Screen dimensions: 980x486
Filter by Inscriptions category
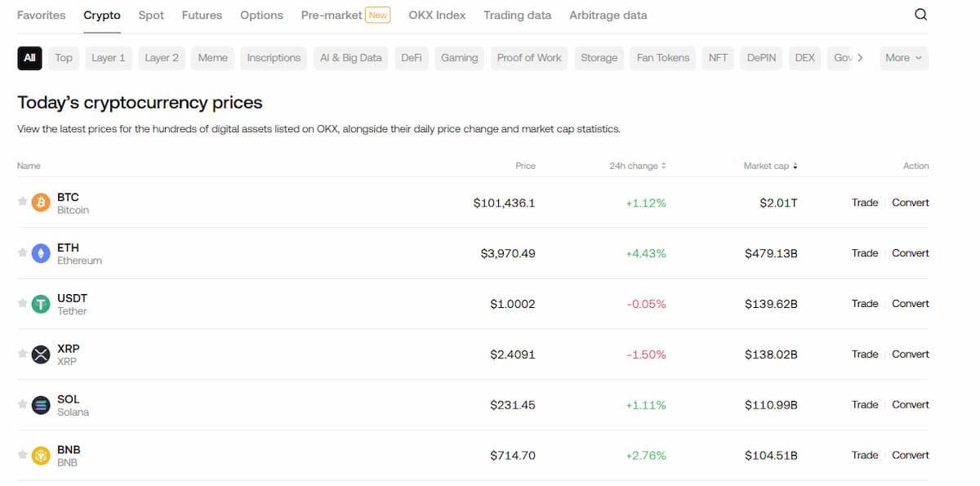(274, 58)
